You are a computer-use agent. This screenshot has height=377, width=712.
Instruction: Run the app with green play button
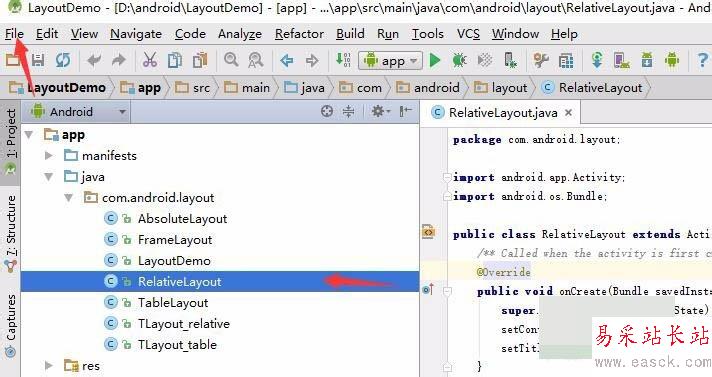435,60
